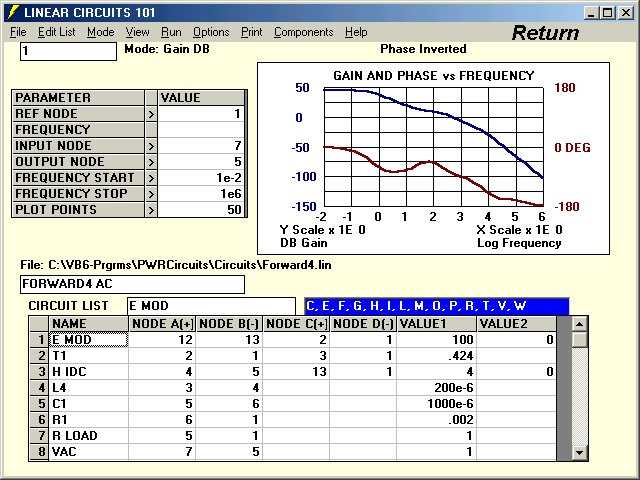Viewport: 640px width, 480px height.
Task: Select row 4 header for L4
Action: (x=39, y=388)
